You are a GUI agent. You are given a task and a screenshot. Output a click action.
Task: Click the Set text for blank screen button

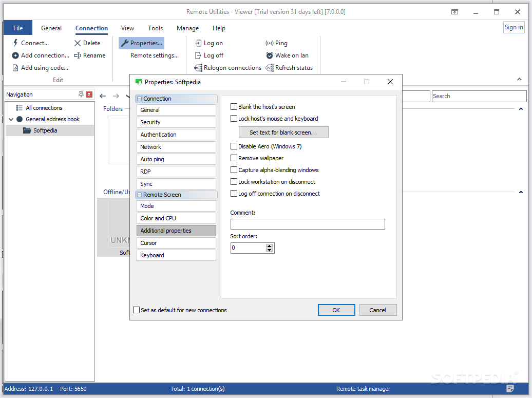[x=283, y=132]
